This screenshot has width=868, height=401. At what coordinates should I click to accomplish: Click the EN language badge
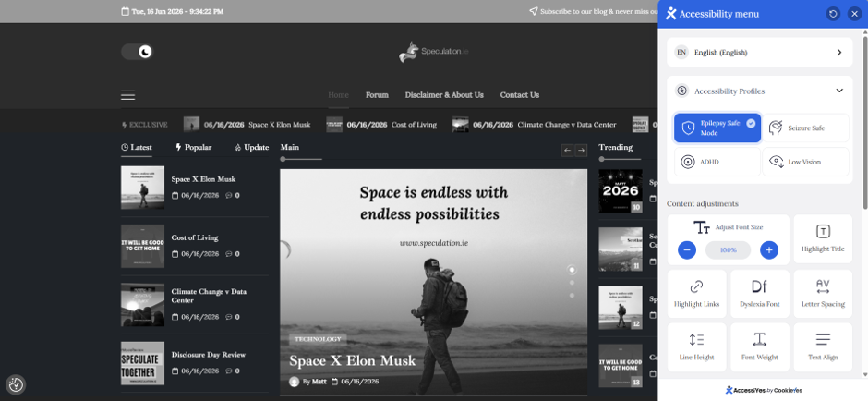pos(681,52)
